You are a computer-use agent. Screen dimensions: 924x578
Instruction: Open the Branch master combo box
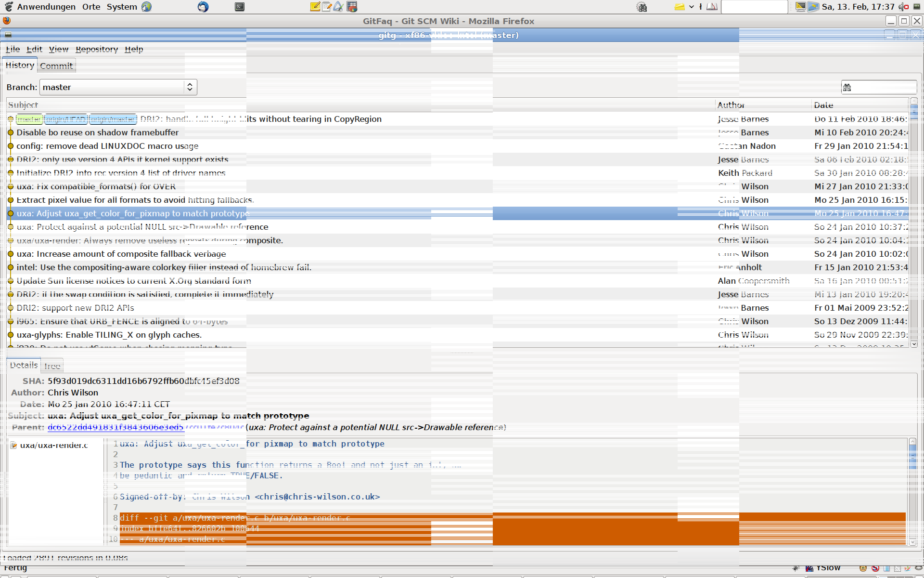tap(118, 87)
